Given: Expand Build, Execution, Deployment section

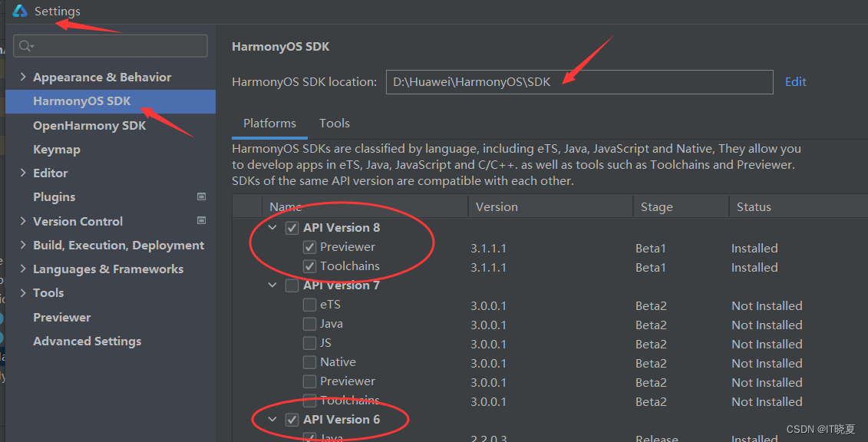Looking at the screenshot, I should click(x=23, y=245).
